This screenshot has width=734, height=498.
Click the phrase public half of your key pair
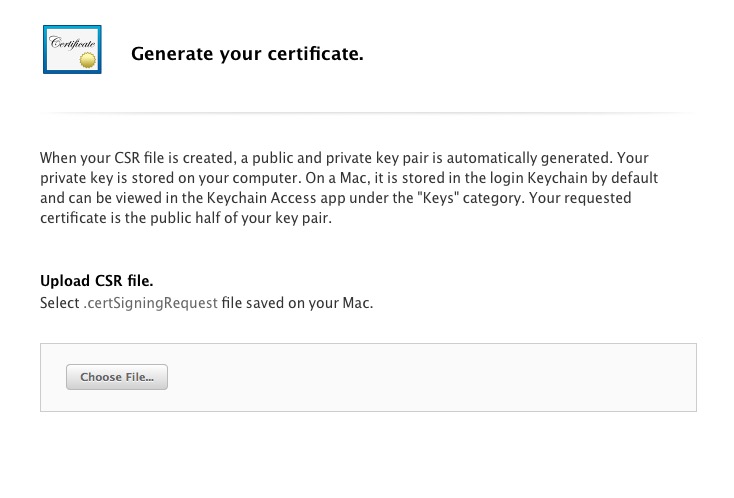(241, 218)
